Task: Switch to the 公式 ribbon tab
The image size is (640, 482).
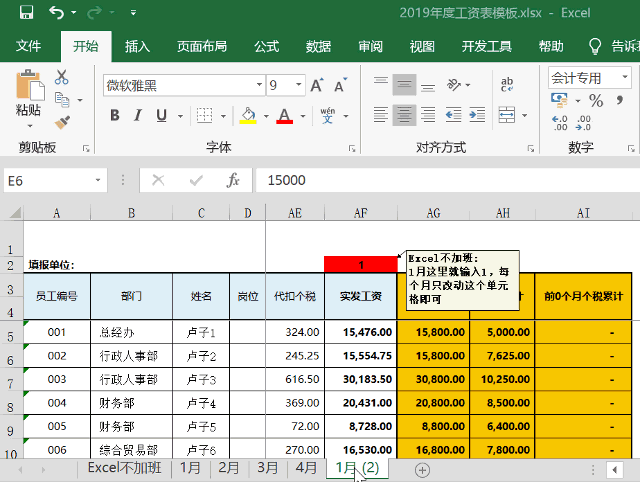Action: coord(267,46)
